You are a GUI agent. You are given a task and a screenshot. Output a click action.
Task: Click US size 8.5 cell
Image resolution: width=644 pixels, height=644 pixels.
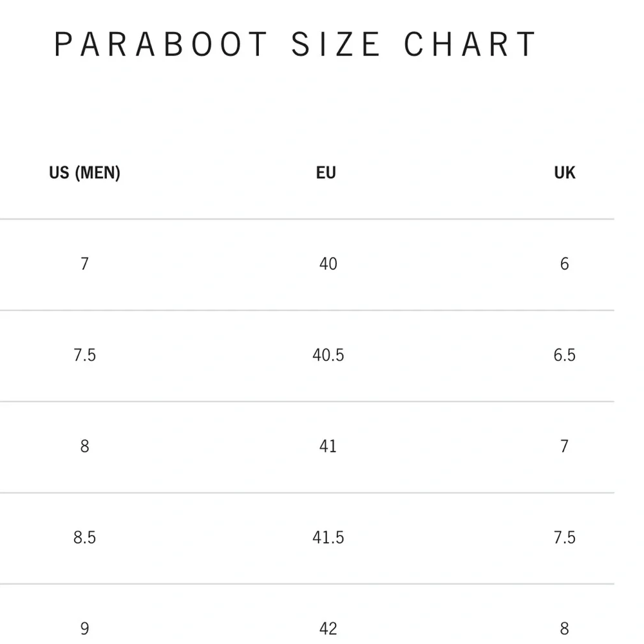coord(84,537)
